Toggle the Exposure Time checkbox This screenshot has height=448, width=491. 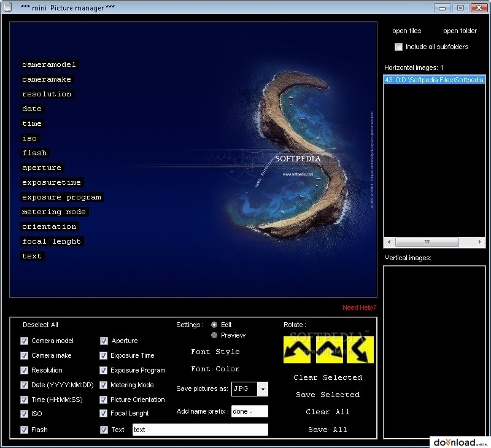click(x=103, y=356)
